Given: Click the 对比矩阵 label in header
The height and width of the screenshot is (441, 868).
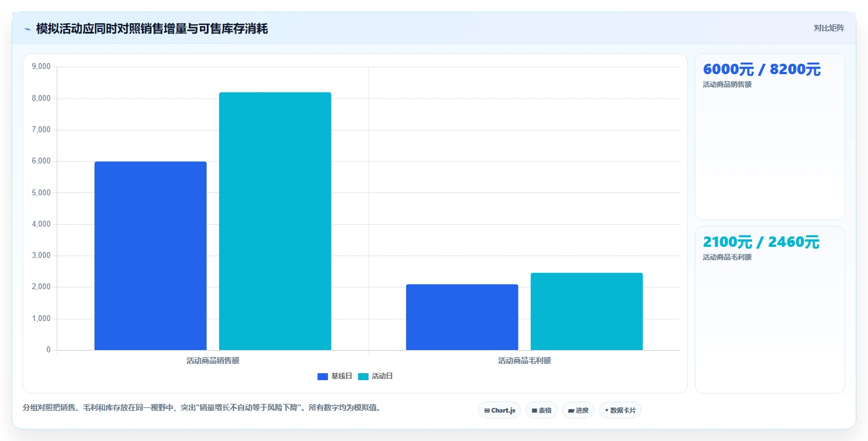Looking at the screenshot, I should click(x=829, y=28).
